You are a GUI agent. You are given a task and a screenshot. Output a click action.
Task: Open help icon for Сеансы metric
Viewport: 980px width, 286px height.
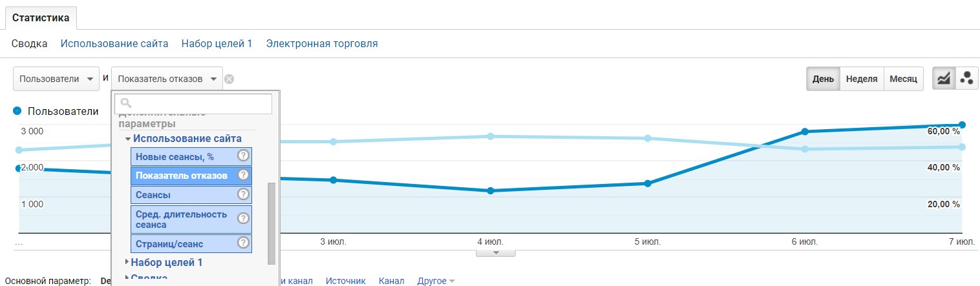pyautogui.click(x=243, y=194)
